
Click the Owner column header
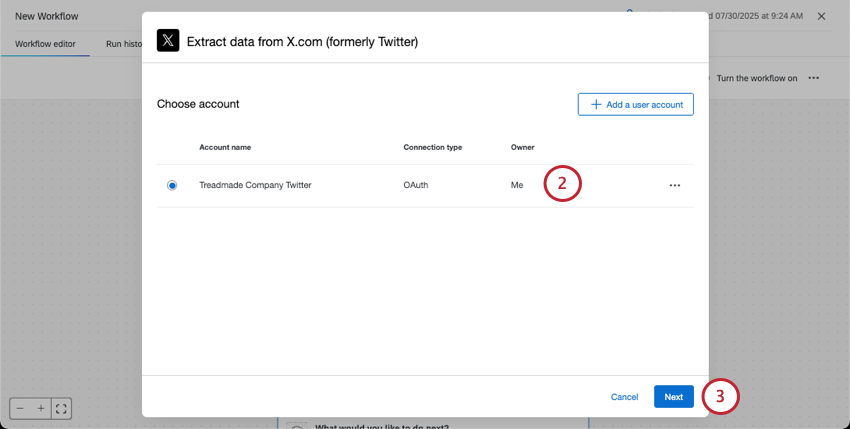click(x=523, y=148)
